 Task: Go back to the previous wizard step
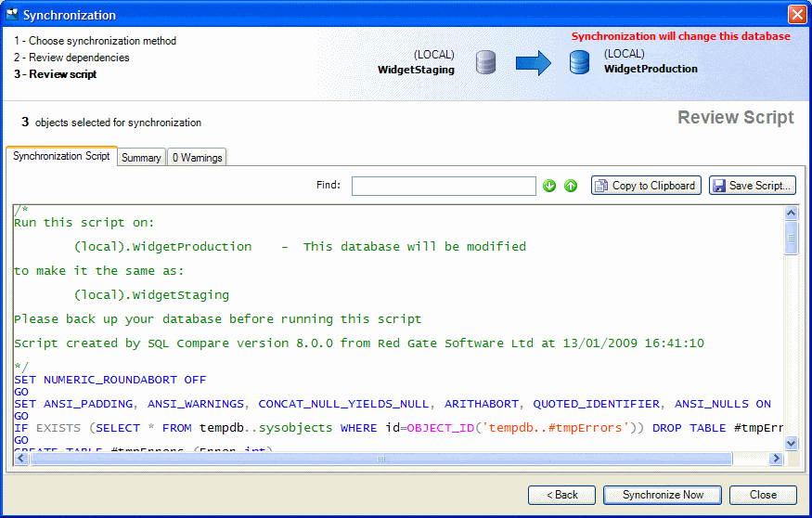click(x=561, y=495)
